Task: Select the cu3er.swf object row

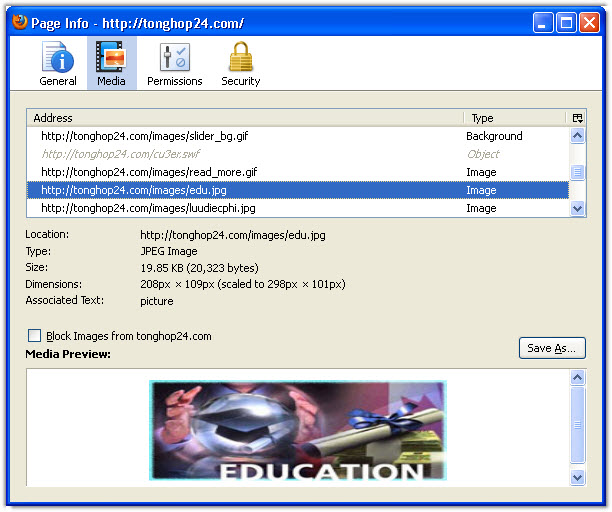Action: [x=297, y=154]
